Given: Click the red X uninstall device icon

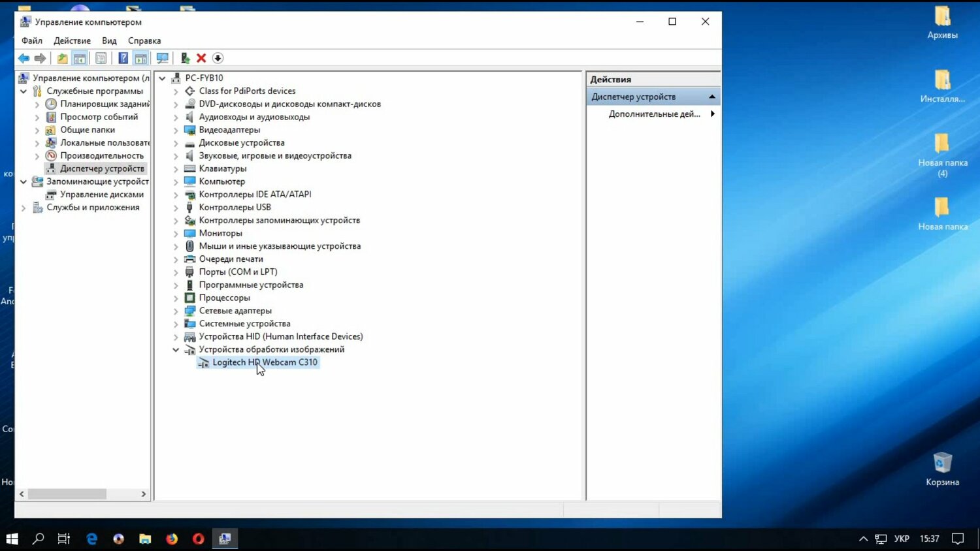Looking at the screenshot, I should tap(201, 58).
